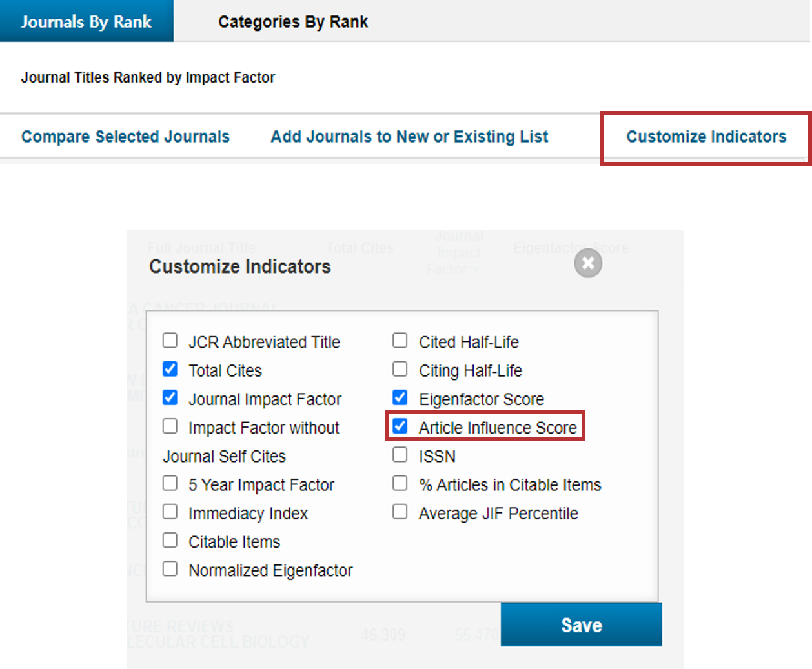Enable the Immediacy Index checkbox
The width and height of the screenshot is (812, 669).
click(170, 512)
